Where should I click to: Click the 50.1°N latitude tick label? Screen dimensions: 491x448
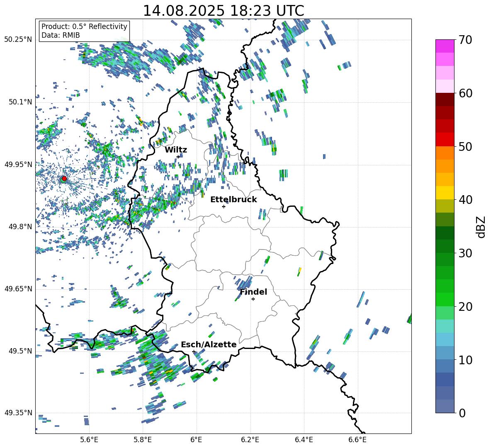(20, 102)
